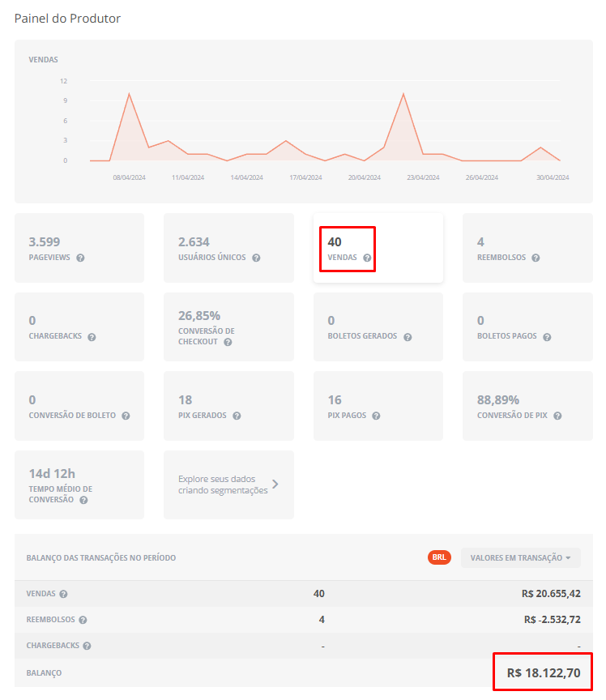
Task: Click help icon in Reembolsos balance row
Action: point(83,620)
